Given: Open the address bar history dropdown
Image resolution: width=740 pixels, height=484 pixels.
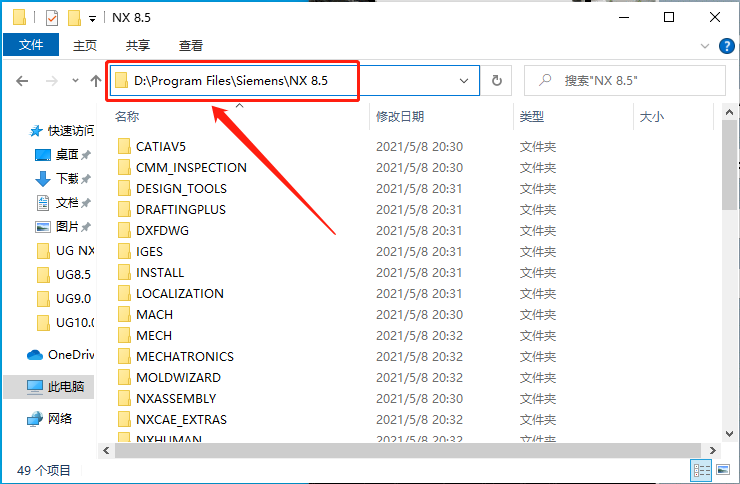Looking at the screenshot, I should pos(464,81).
